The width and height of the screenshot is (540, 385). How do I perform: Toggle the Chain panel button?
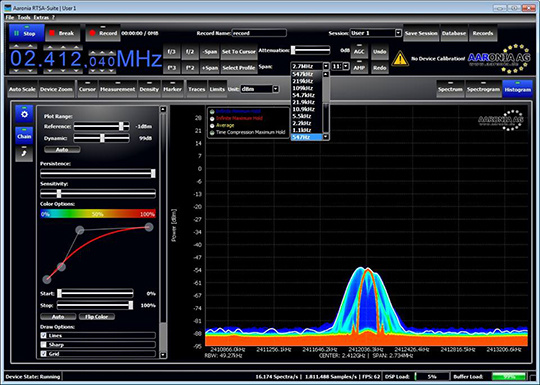(24, 135)
